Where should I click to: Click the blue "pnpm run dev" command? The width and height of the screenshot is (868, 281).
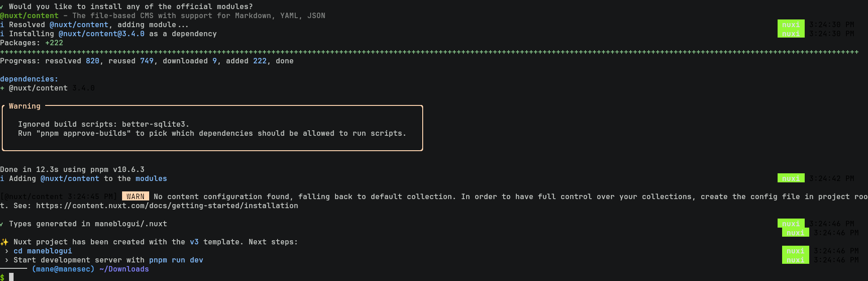(176, 260)
